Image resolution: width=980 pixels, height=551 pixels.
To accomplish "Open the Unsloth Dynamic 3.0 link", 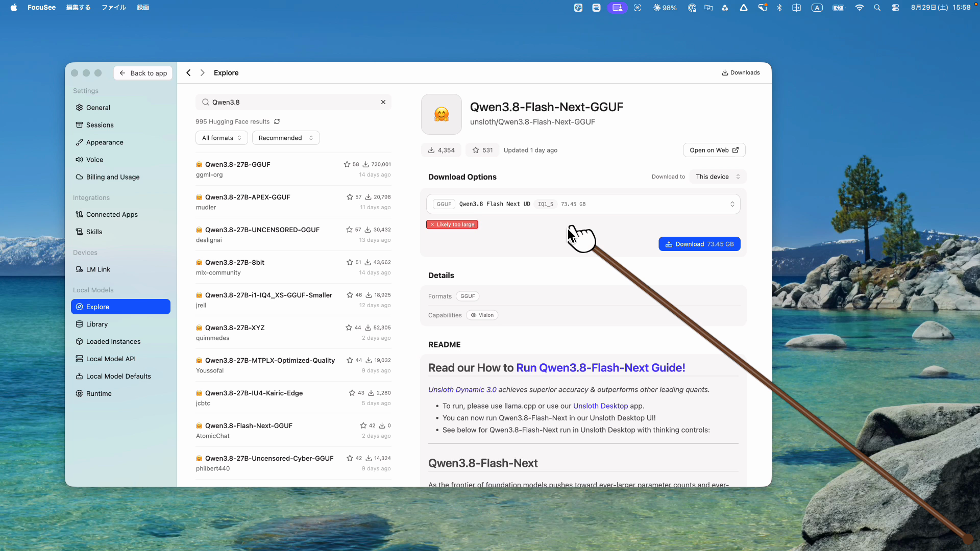I will pyautogui.click(x=462, y=390).
